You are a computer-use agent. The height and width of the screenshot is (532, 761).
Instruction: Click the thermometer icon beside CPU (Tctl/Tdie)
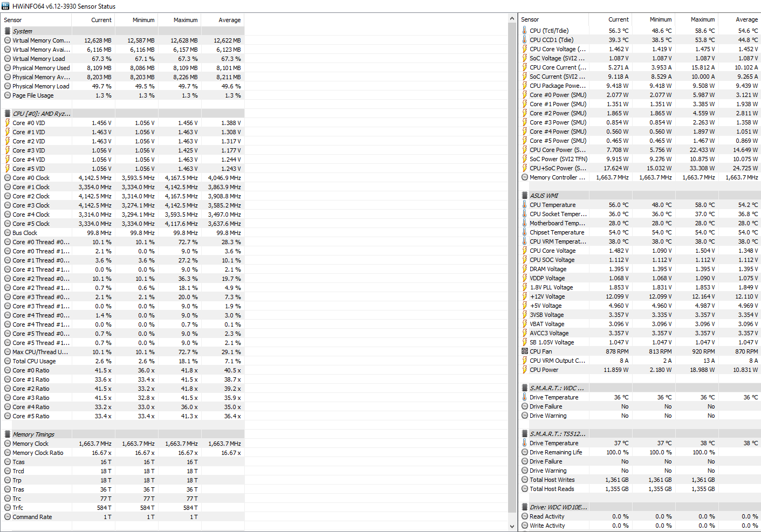tap(524, 31)
